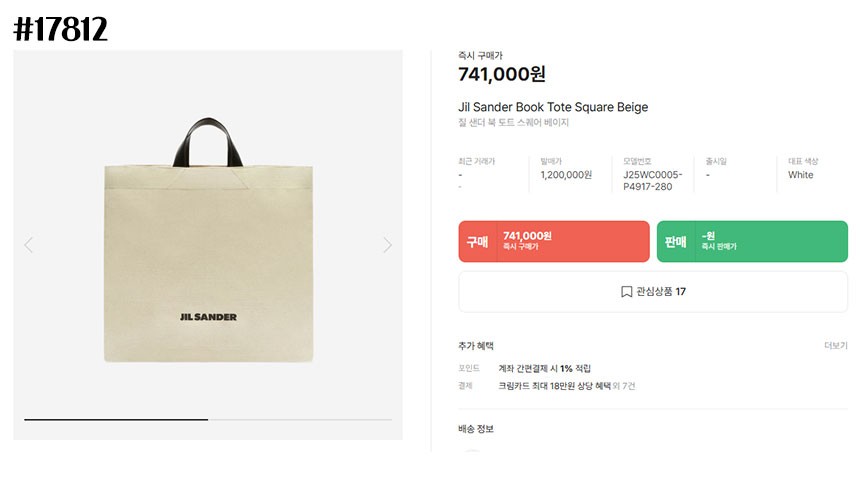Expand benefits with the 더보기 link

tap(835, 346)
